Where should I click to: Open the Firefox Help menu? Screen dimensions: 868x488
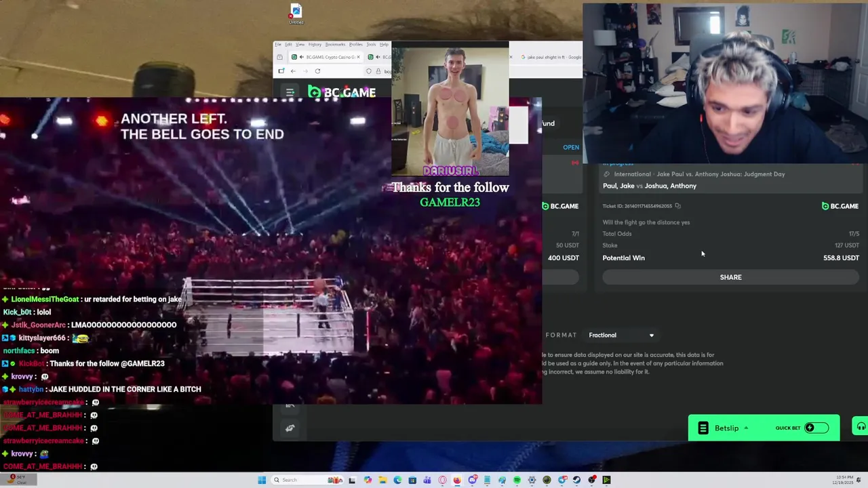(x=384, y=45)
